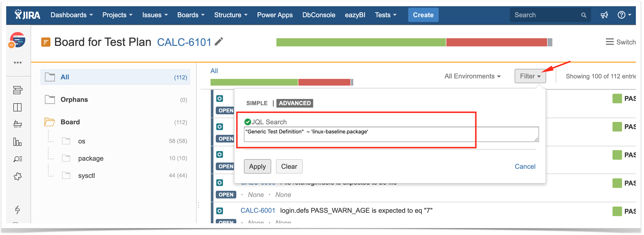
Task: Open the add-ons puzzle sidebar icon
Action: click(x=17, y=177)
